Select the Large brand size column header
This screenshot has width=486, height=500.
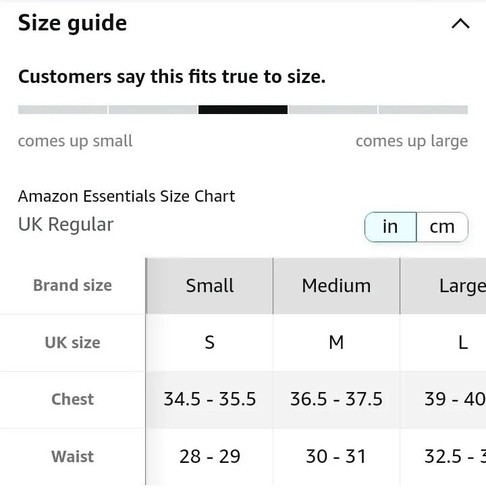pyautogui.click(x=443, y=286)
